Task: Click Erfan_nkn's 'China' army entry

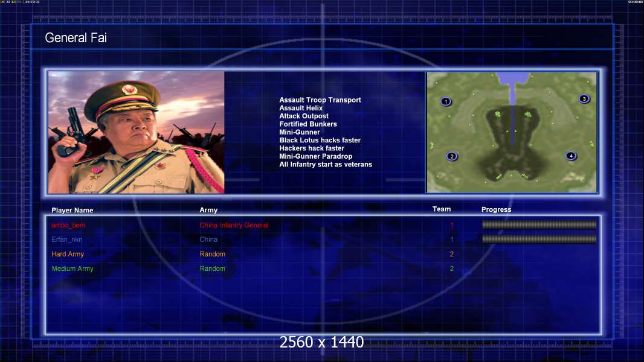Action: coord(208,240)
